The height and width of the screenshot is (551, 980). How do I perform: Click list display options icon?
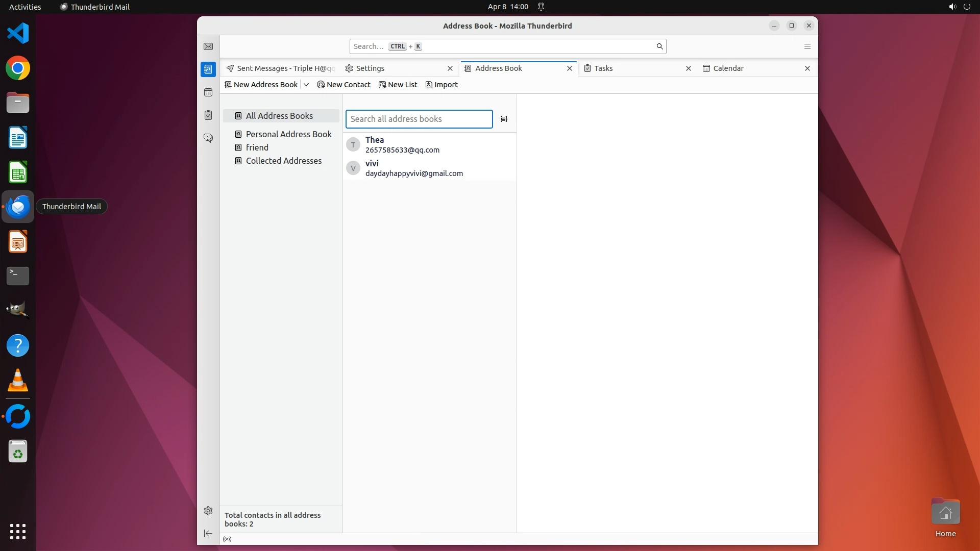click(504, 119)
